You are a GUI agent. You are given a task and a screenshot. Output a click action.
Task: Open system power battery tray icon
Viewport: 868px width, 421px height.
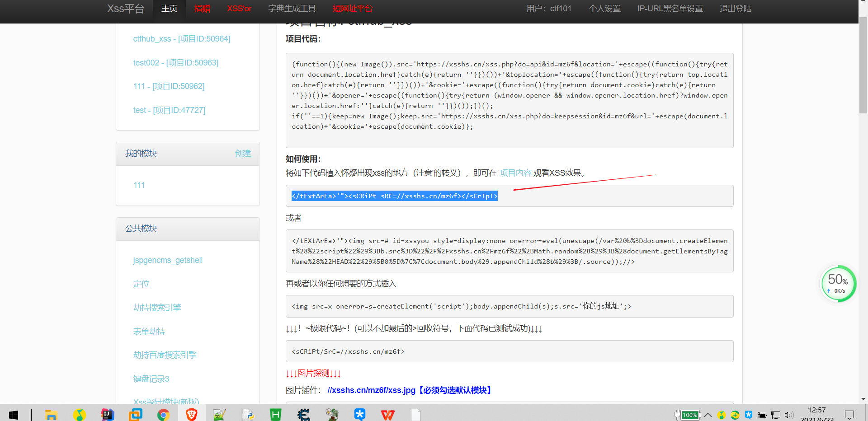point(762,415)
